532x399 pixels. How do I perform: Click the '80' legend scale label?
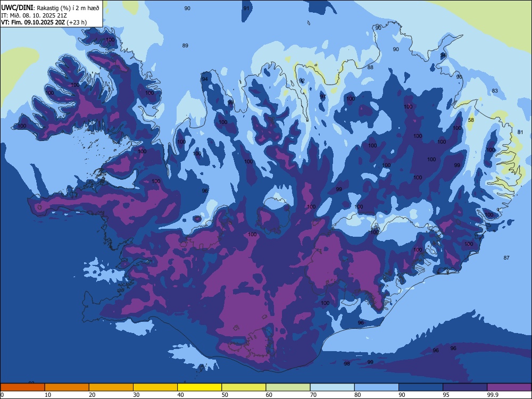[x=358, y=395]
